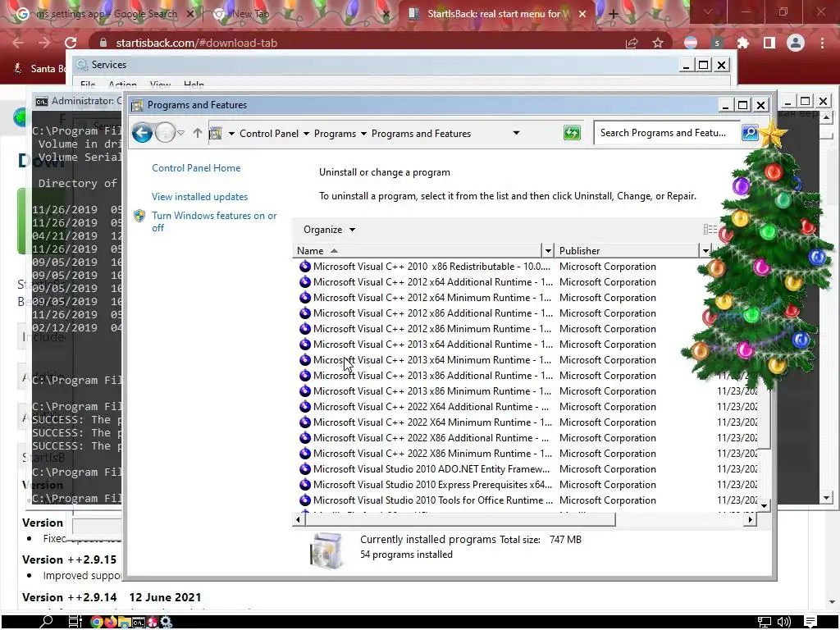
Task: Select Microsoft Visual C++ 2022 X64 Minimum Runtime
Action: point(431,422)
